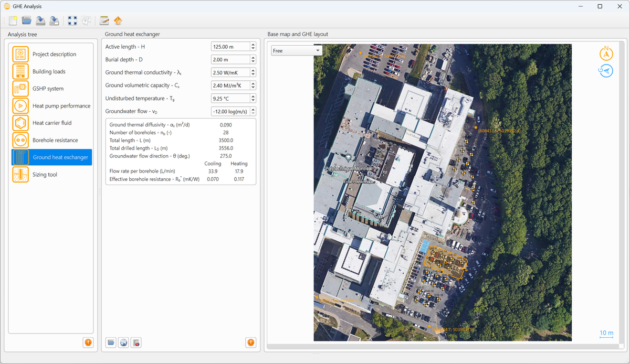
Task: Open a project with the folder toolbar icon
Action: tap(27, 21)
